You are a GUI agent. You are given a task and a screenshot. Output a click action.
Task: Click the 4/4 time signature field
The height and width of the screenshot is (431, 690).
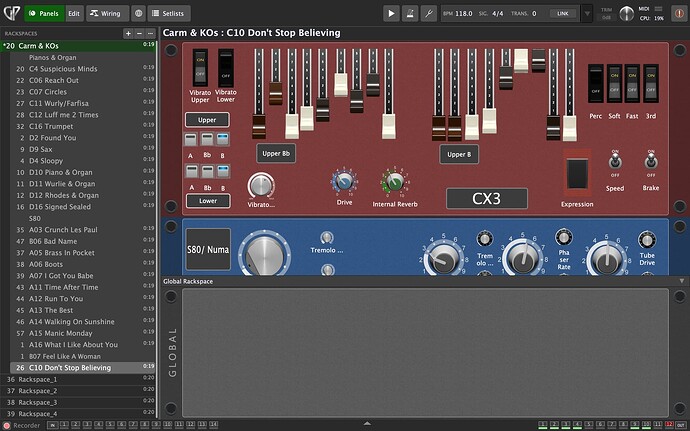pos(498,14)
